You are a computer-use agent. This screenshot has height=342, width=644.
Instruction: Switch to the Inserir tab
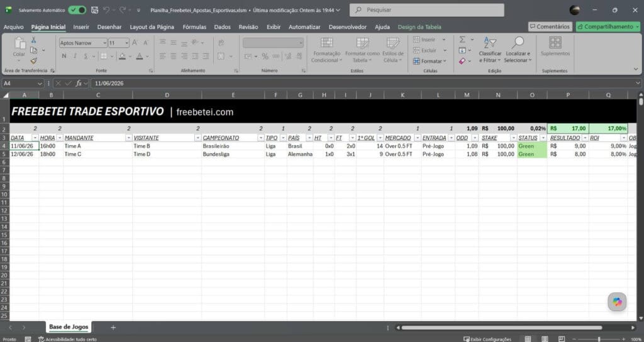(81, 27)
